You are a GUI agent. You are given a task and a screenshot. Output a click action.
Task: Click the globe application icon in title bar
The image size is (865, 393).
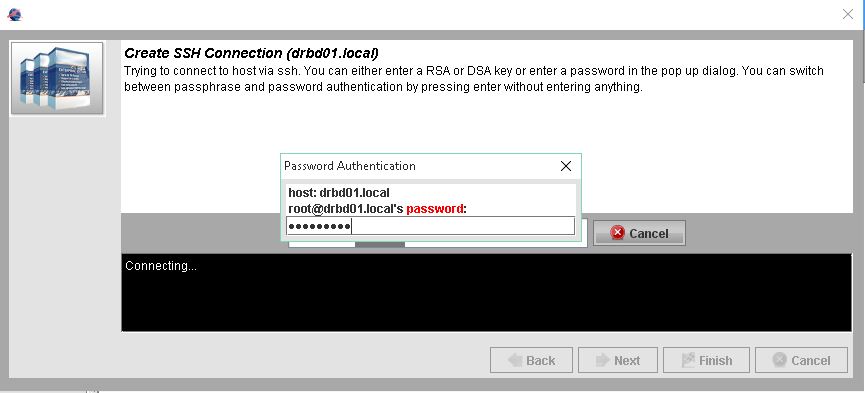14,14
